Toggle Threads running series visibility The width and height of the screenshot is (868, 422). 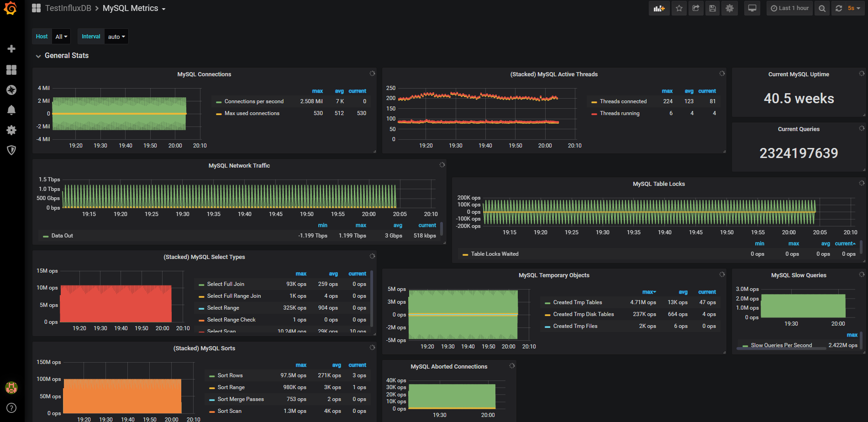click(620, 113)
